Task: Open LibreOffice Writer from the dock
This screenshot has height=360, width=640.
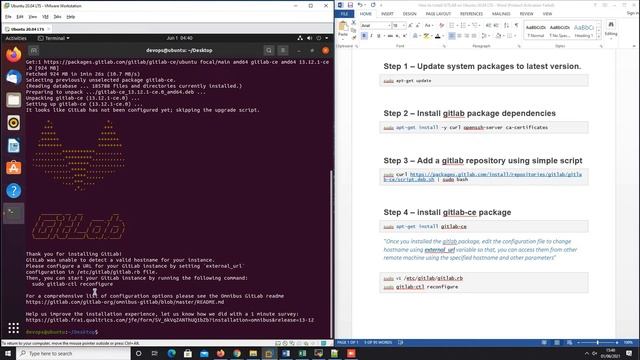Action: click(13, 145)
